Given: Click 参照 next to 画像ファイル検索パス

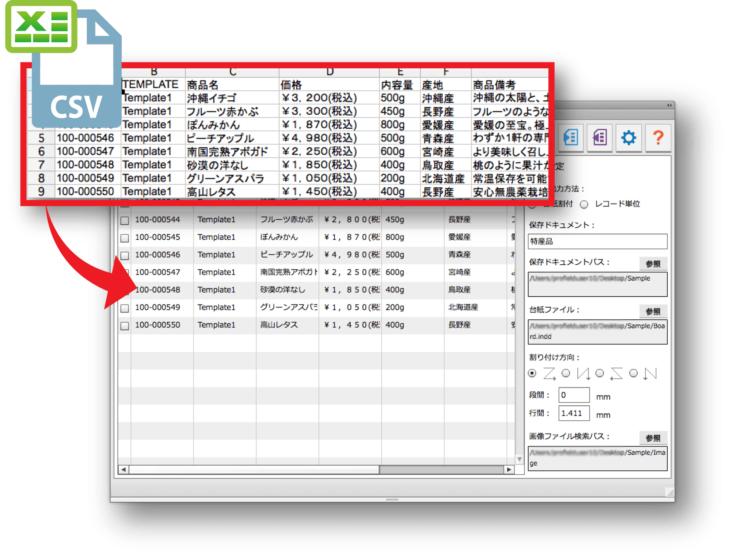Looking at the screenshot, I should click(653, 438).
